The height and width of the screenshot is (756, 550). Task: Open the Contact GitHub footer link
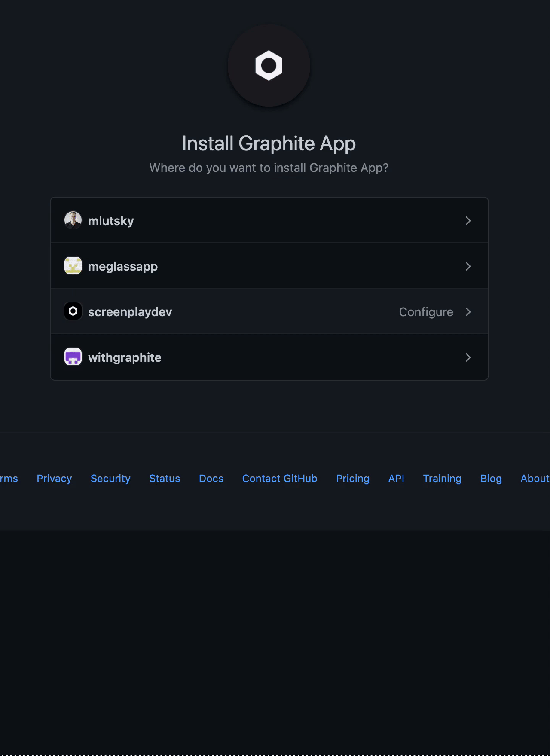[x=280, y=479]
